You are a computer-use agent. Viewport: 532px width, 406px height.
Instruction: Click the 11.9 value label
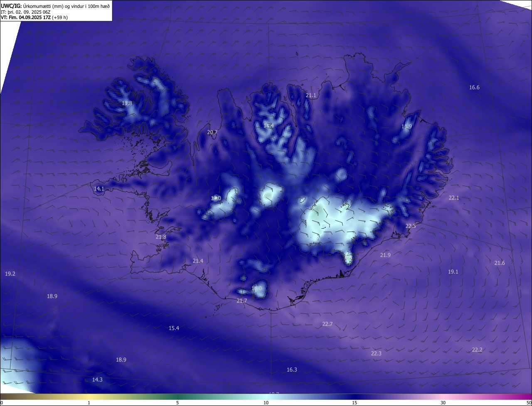pyautogui.click(x=406, y=126)
